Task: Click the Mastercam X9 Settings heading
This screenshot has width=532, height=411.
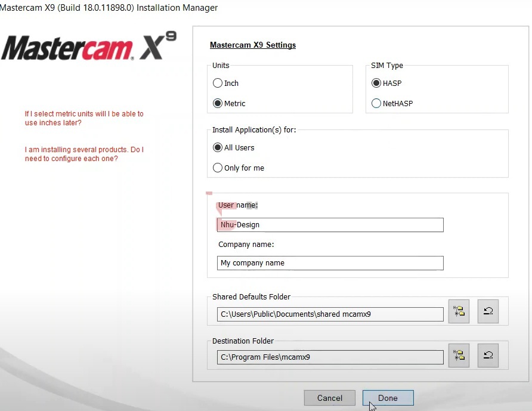Action: 253,45
